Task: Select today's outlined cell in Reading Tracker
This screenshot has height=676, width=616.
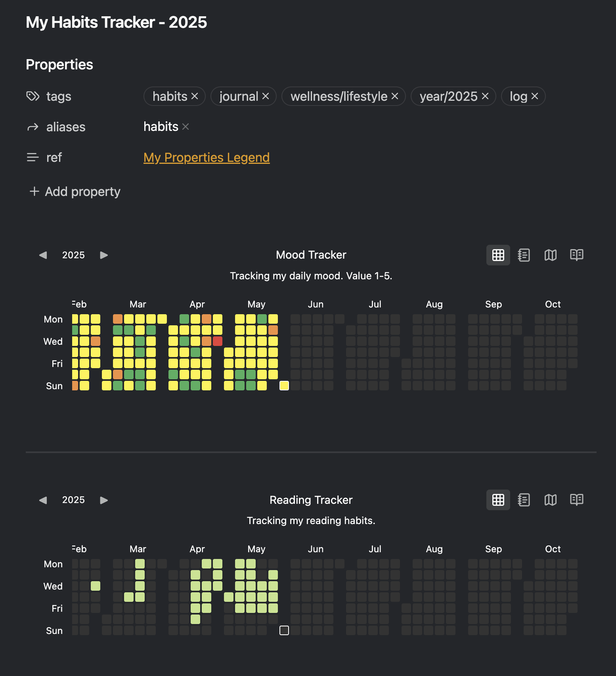Action: point(284,630)
